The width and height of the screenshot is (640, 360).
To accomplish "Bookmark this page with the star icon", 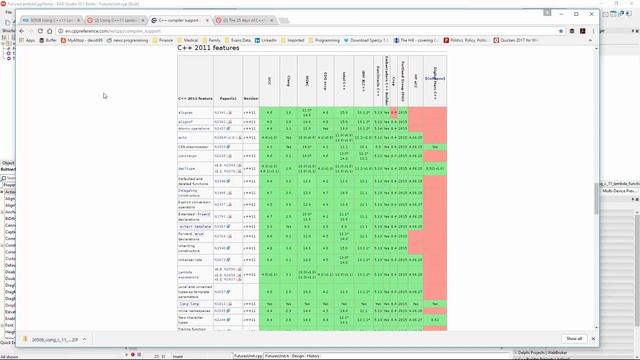I will click(561, 31).
